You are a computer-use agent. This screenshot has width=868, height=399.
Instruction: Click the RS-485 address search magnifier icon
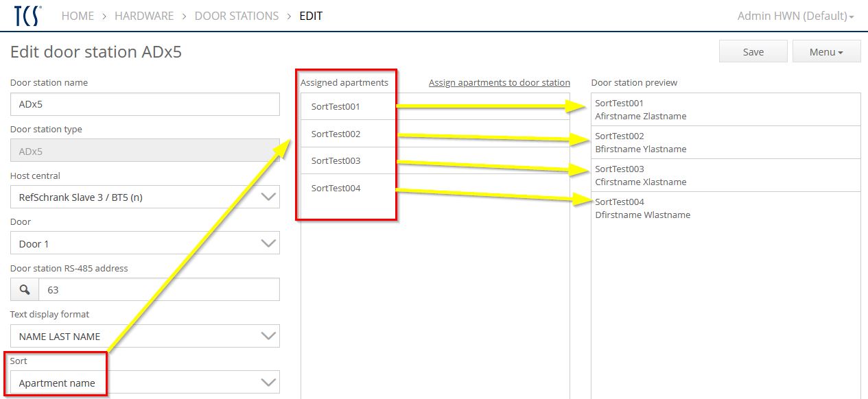(x=25, y=290)
